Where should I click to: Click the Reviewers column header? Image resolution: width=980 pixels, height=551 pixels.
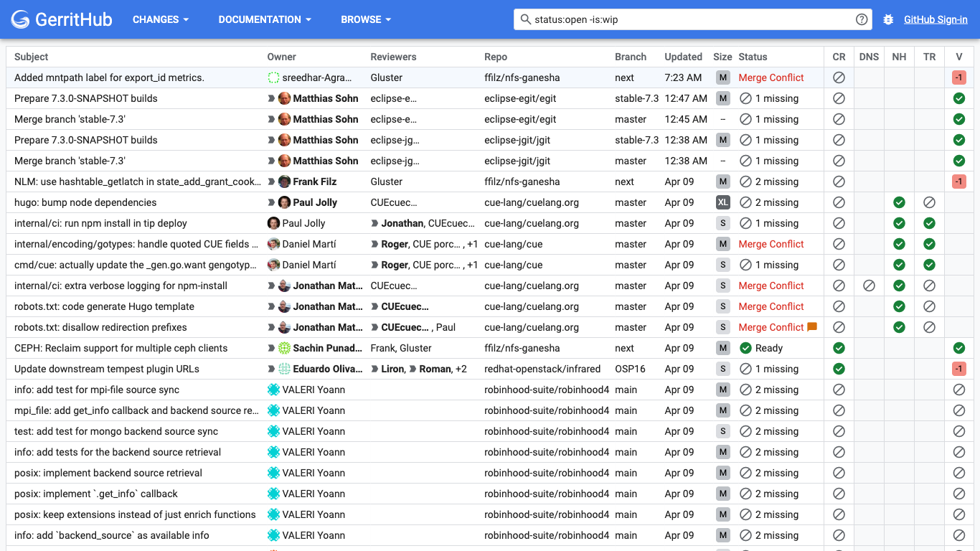pyautogui.click(x=393, y=57)
